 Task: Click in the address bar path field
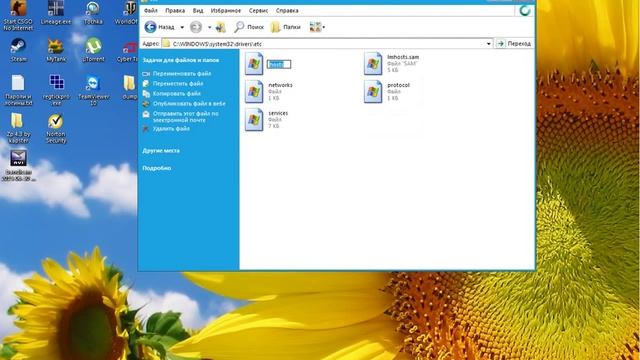(x=327, y=43)
